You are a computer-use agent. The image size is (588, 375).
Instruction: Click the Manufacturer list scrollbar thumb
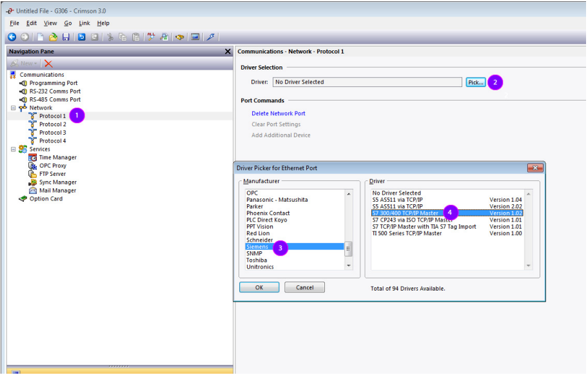click(x=348, y=249)
